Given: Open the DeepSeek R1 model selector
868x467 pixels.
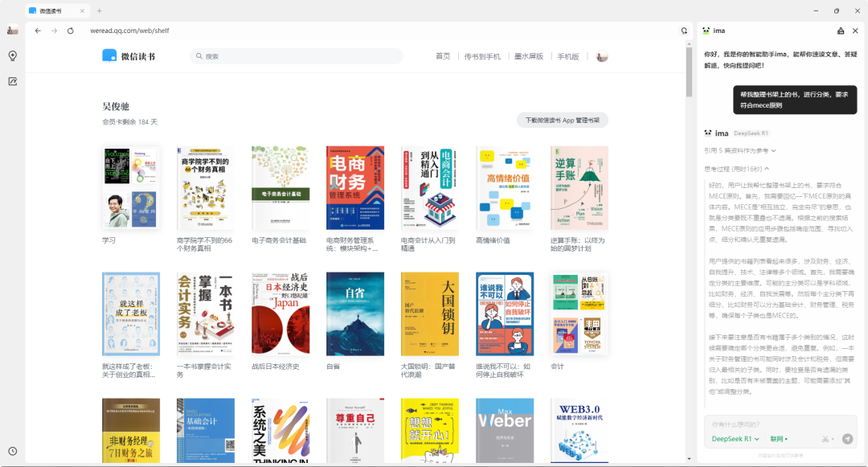Looking at the screenshot, I should point(735,439).
